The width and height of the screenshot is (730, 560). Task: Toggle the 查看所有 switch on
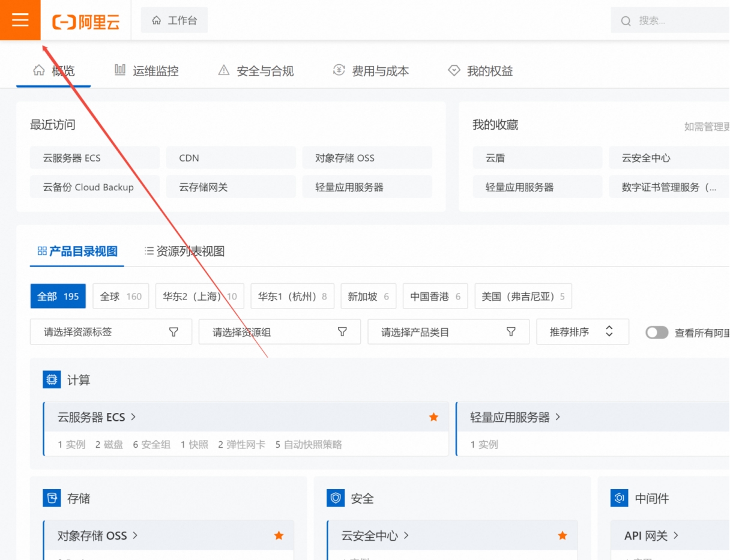point(657,333)
